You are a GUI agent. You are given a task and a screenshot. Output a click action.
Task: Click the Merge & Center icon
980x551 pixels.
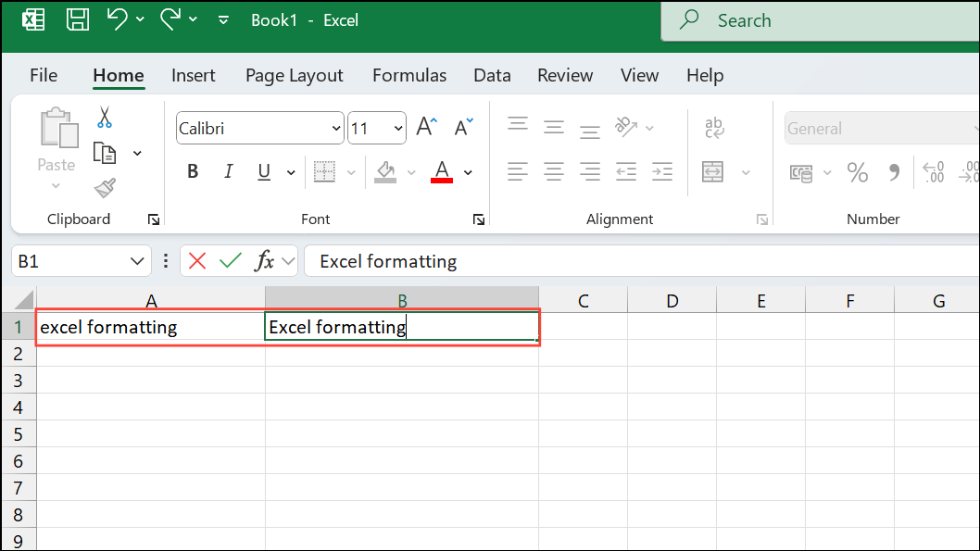tap(712, 172)
